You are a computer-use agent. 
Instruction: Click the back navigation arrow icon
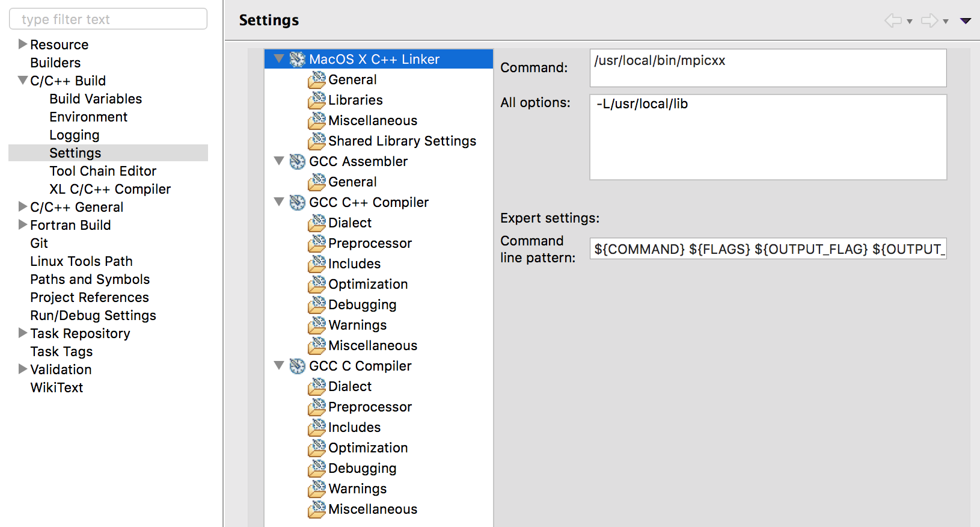click(893, 21)
